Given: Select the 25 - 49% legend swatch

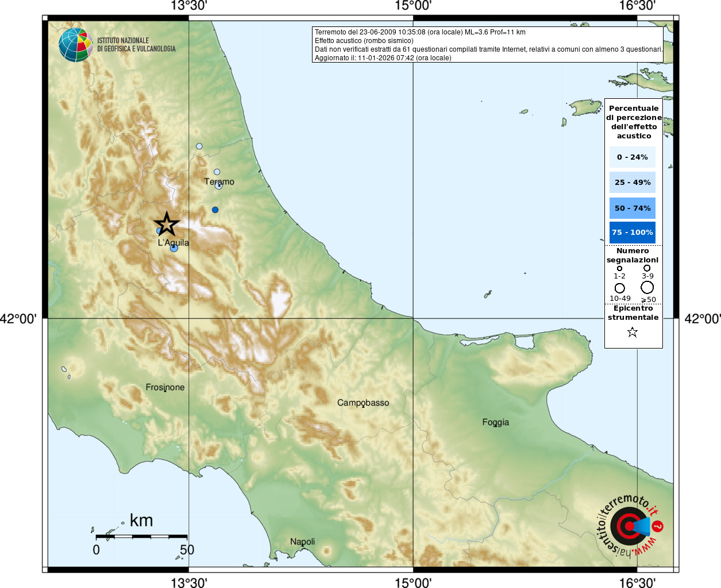Looking at the screenshot, I should (x=632, y=182).
